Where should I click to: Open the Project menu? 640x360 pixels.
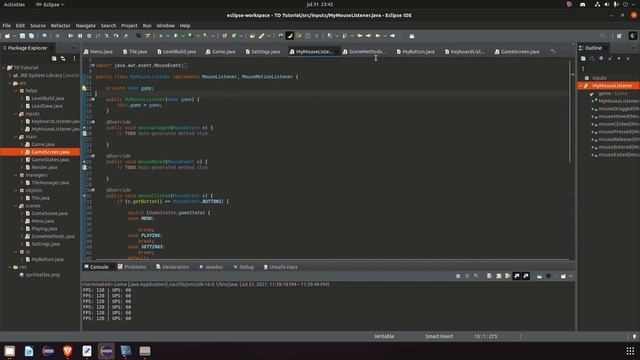coord(129,25)
